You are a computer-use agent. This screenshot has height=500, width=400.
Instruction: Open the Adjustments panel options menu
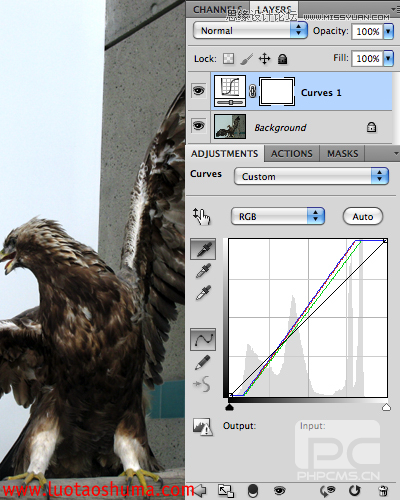(396, 153)
